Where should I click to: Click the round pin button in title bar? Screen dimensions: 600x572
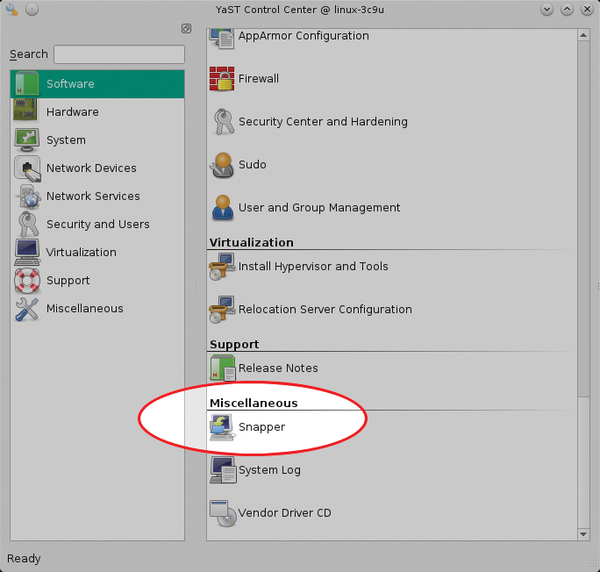32,10
